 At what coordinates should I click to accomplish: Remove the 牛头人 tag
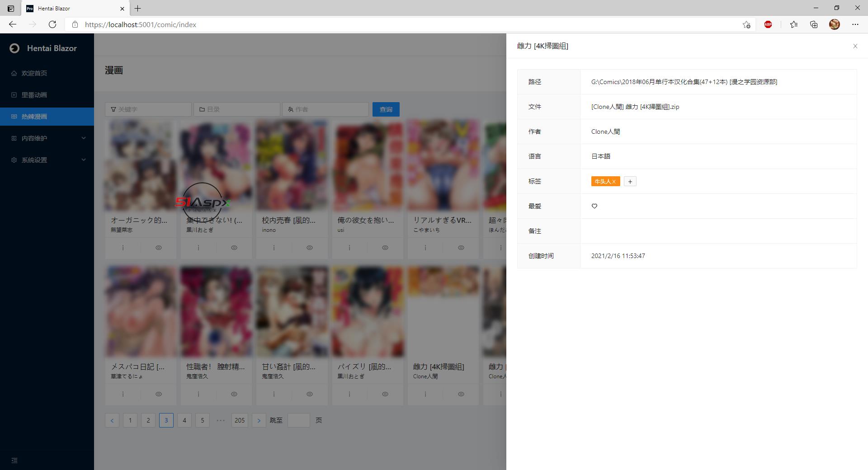pyautogui.click(x=614, y=182)
